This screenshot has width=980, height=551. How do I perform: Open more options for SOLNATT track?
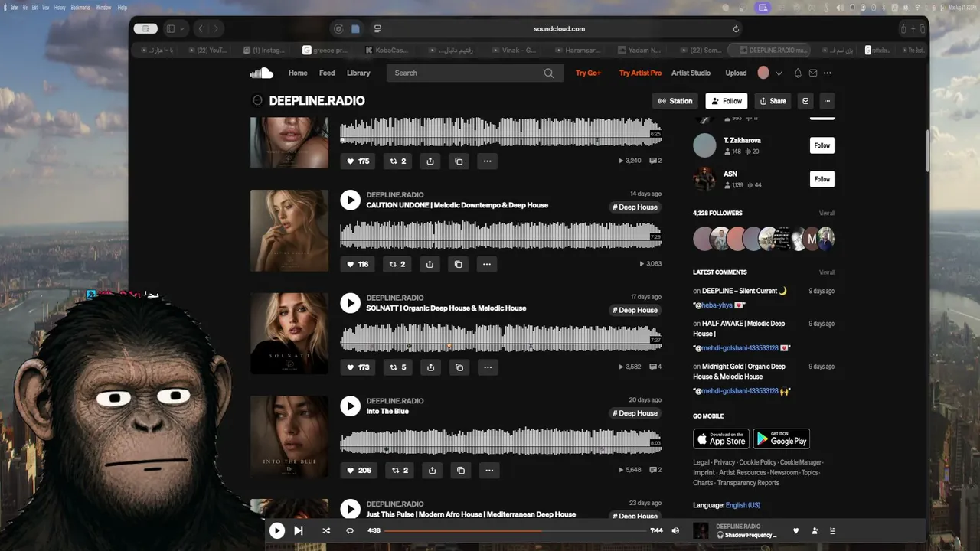(x=488, y=367)
